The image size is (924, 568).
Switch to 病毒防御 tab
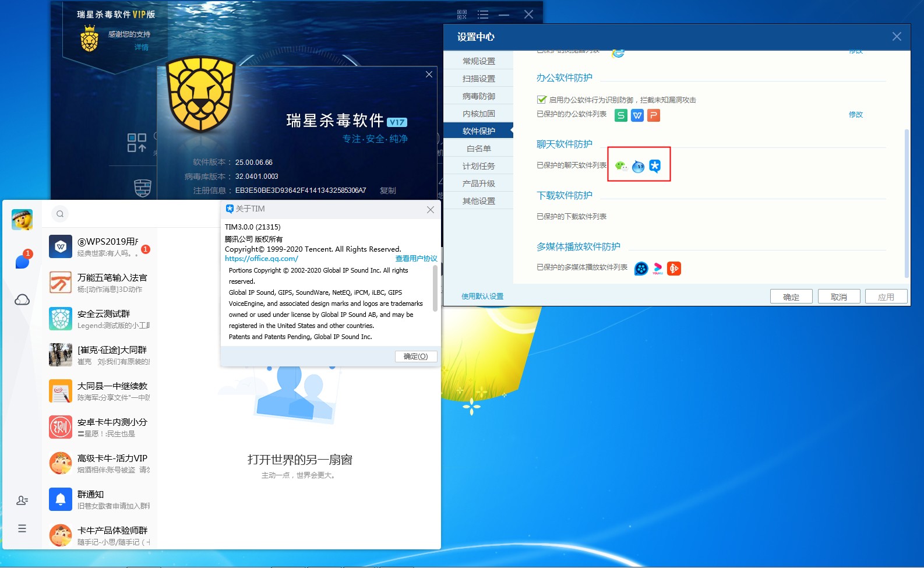coord(478,96)
